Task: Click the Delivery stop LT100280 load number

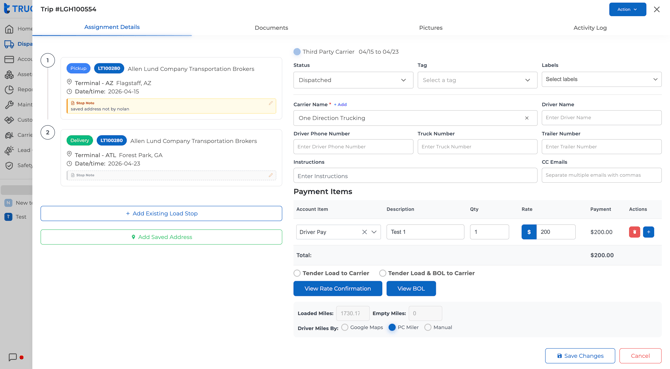Action: coord(112,140)
